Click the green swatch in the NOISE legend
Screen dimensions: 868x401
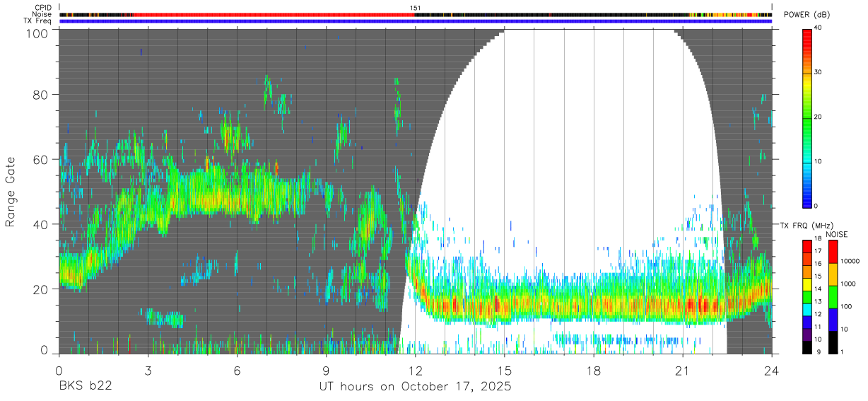tap(833, 296)
